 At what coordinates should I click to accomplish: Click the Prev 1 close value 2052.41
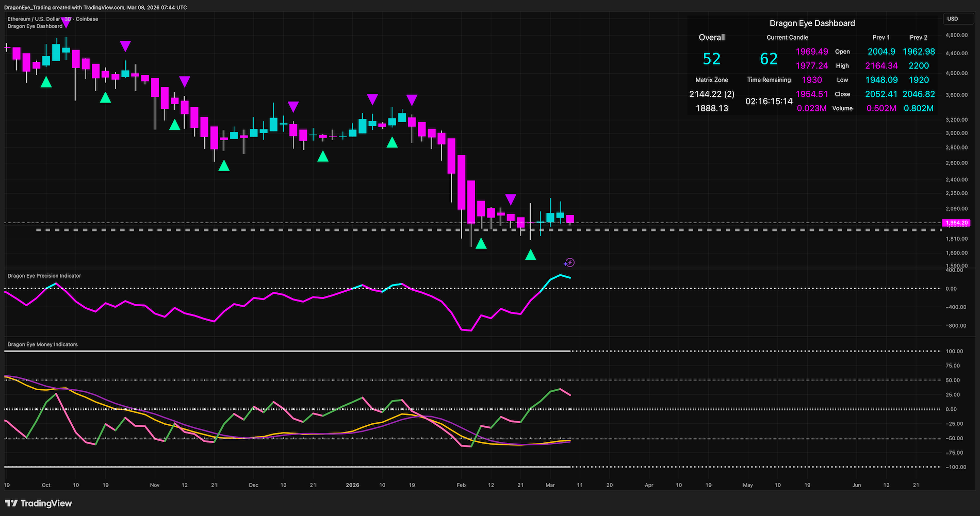point(881,94)
